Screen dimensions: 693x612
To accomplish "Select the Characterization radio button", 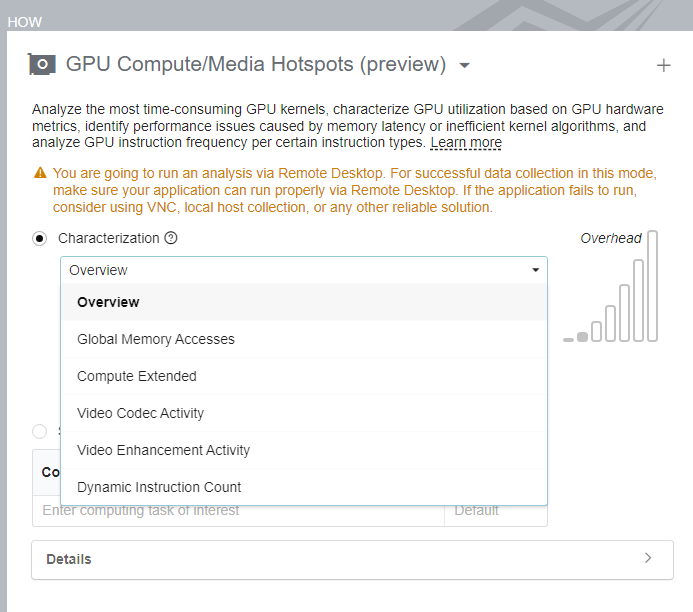I will [x=40, y=238].
